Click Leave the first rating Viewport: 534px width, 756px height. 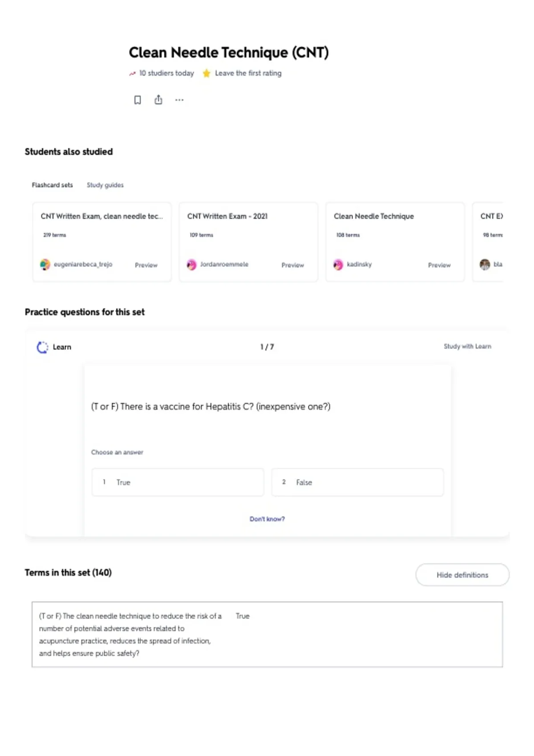pyautogui.click(x=248, y=73)
